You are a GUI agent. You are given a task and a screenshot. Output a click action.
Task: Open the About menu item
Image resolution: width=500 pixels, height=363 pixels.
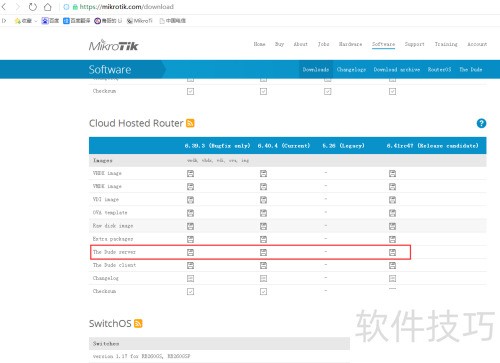[301, 44]
